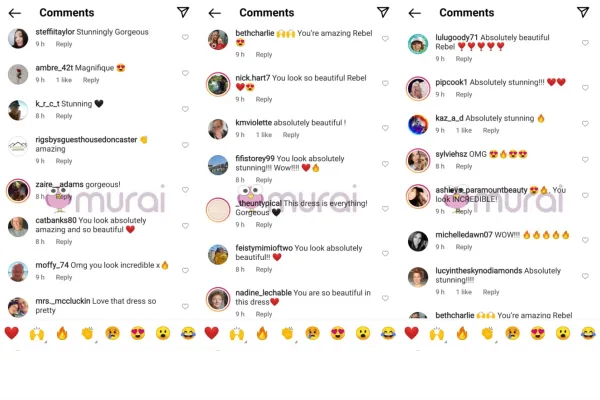
Task: View the 1 like on lucyintheskynodiamonds' comment
Action: click(x=464, y=292)
